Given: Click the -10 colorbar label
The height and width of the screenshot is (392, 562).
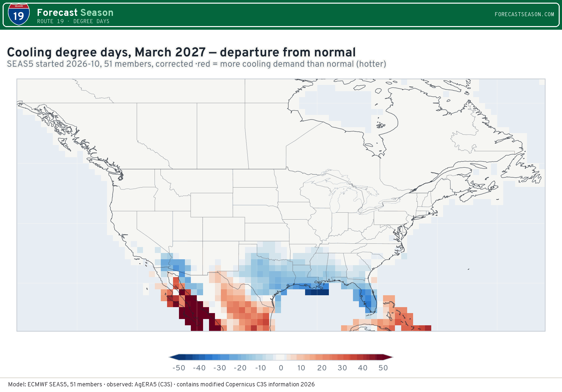Looking at the screenshot, I should tap(261, 368).
